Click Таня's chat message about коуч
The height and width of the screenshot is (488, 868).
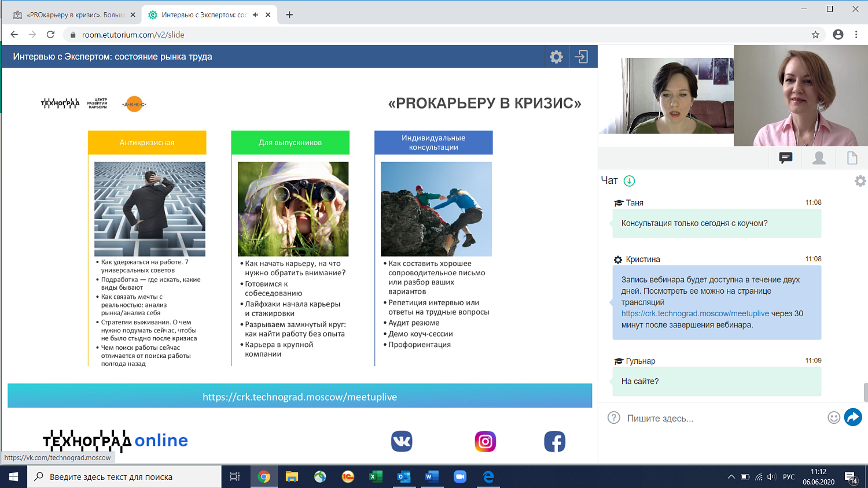716,223
